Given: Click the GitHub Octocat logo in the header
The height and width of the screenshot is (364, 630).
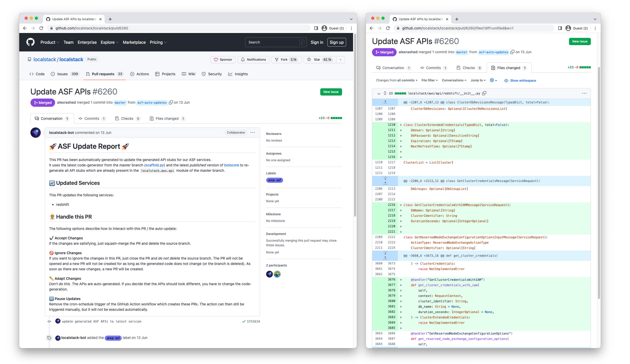Looking at the screenshot, I should point(30,42).
